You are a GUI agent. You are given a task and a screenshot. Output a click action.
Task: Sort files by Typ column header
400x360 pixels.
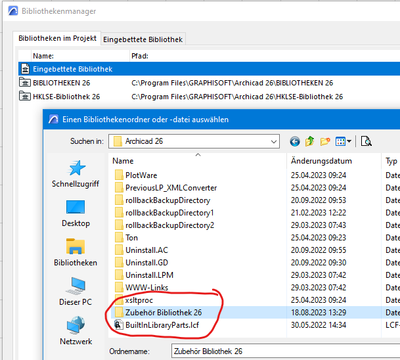(x=391, y=161)
